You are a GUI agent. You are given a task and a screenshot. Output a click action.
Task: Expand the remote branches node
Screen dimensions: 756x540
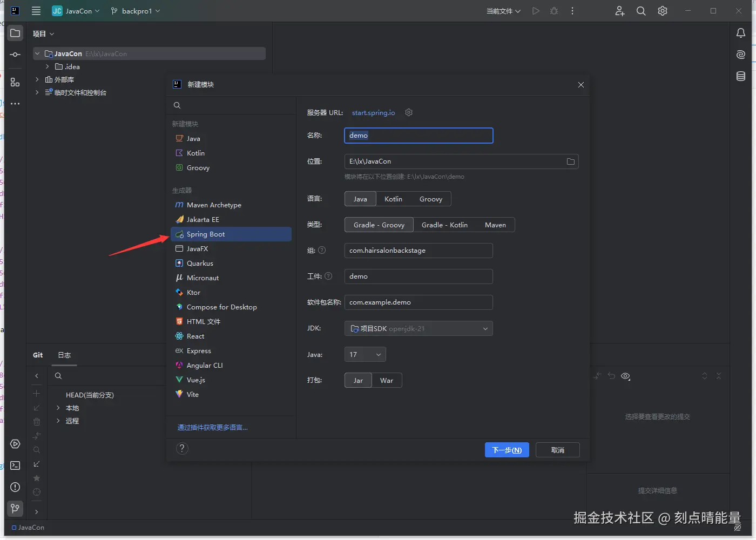click(58, 421)
